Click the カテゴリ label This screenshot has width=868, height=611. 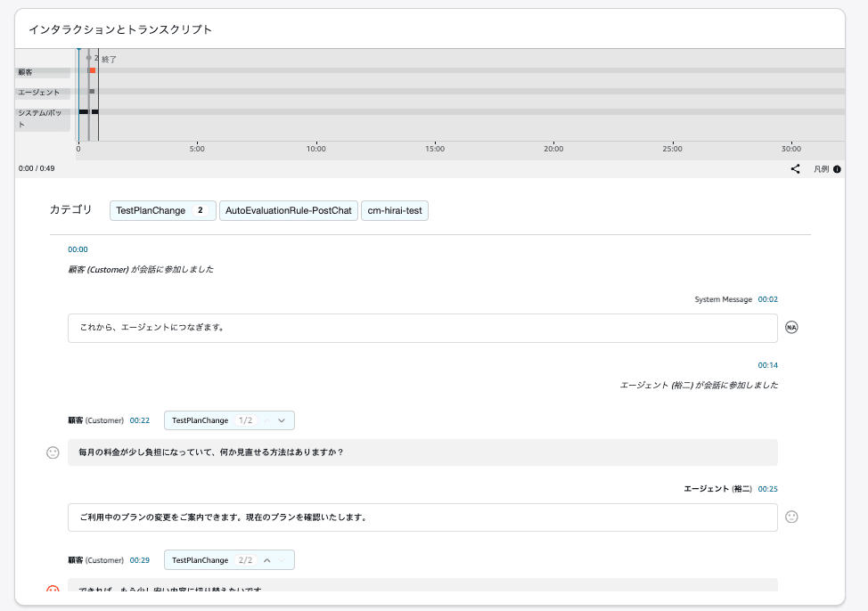(x=71, y=209)
